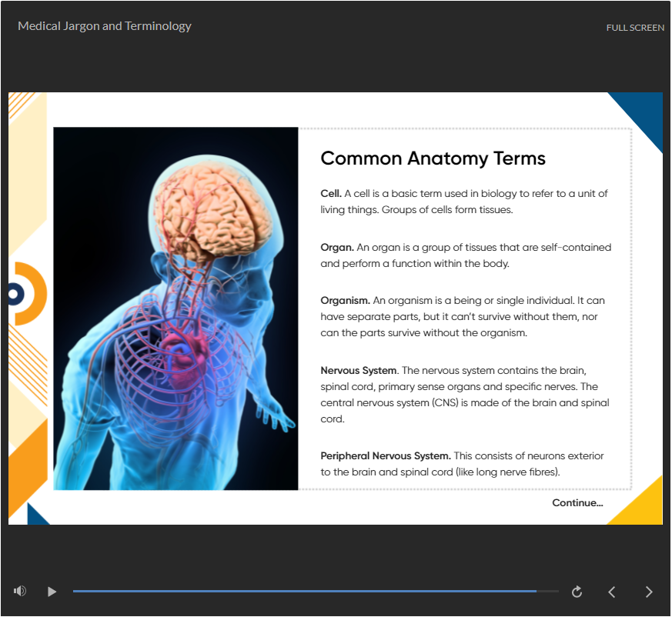Click the Common Anatomy Terms heading
This screenshot has height=617, width=672.
pyautogui.click(x=433, y=158)
